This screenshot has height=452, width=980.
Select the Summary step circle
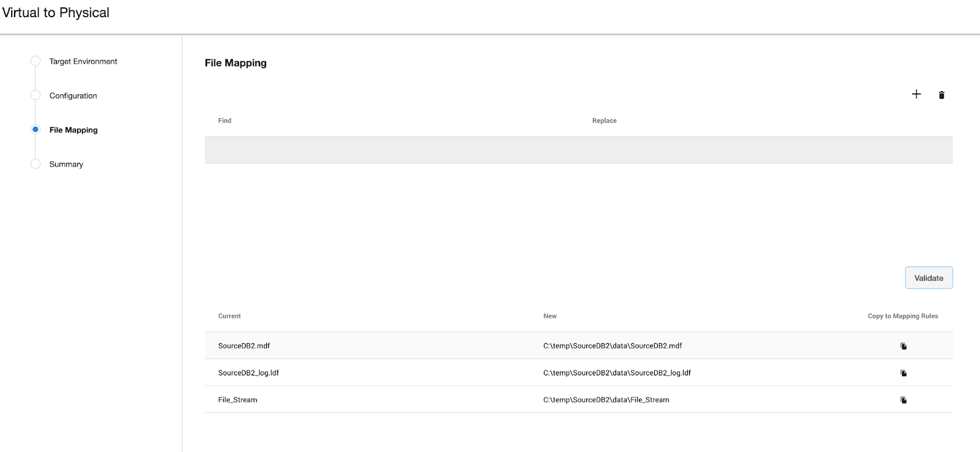tap(36, 164)
